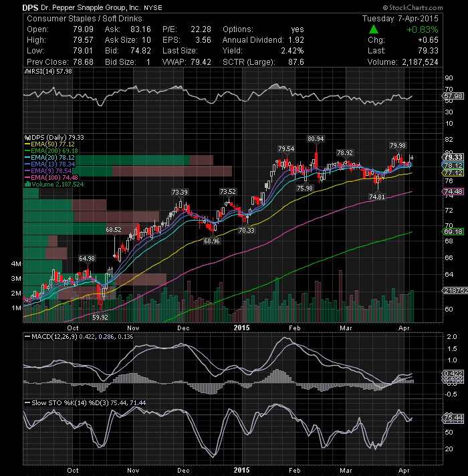The image size is (468, 476).
Task: Click the RSI(14) line icon in legend
Action: coord(27,72)
